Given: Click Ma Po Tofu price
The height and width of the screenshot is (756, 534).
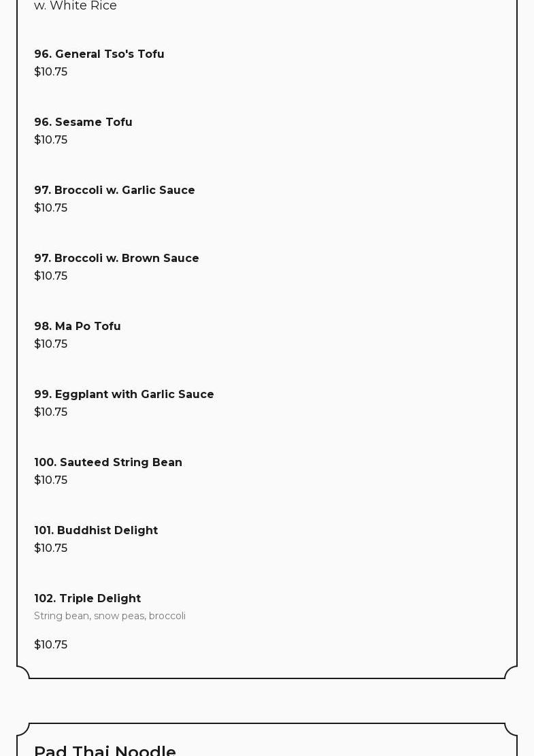Looking at the screenshot, I should [51, 344].
